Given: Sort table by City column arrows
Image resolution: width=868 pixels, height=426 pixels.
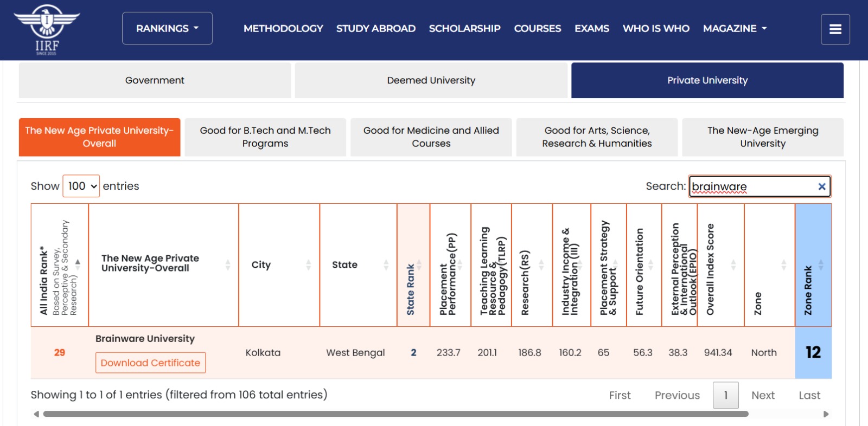Looking at the screenshot, I should coord(308,264).
